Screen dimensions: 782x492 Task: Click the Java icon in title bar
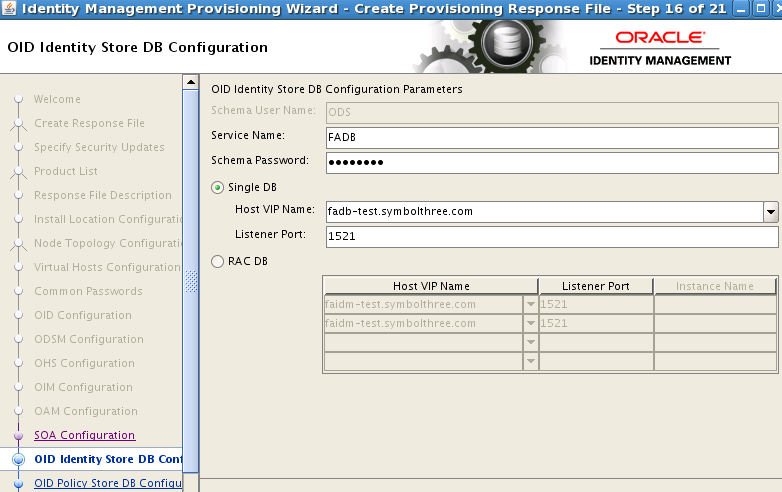(9, 10)
